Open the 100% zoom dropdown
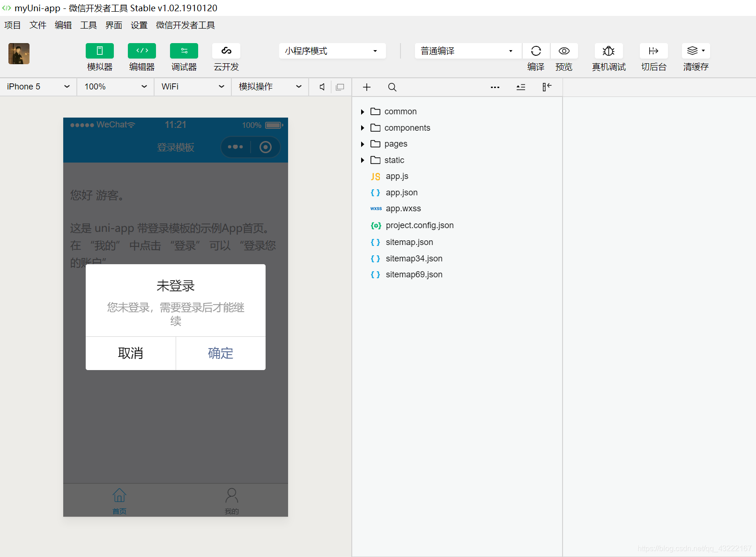Image resolution: width=756 pixels, height=557 pixels. tap(116, 87)
